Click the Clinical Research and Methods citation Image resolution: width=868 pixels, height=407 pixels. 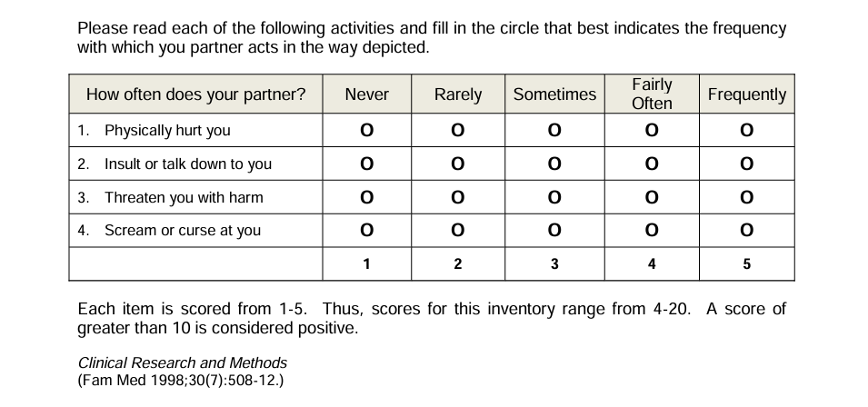183,362
